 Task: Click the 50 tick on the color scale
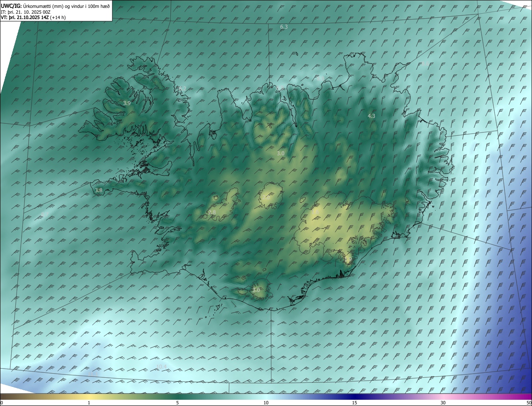pos(529,403)
